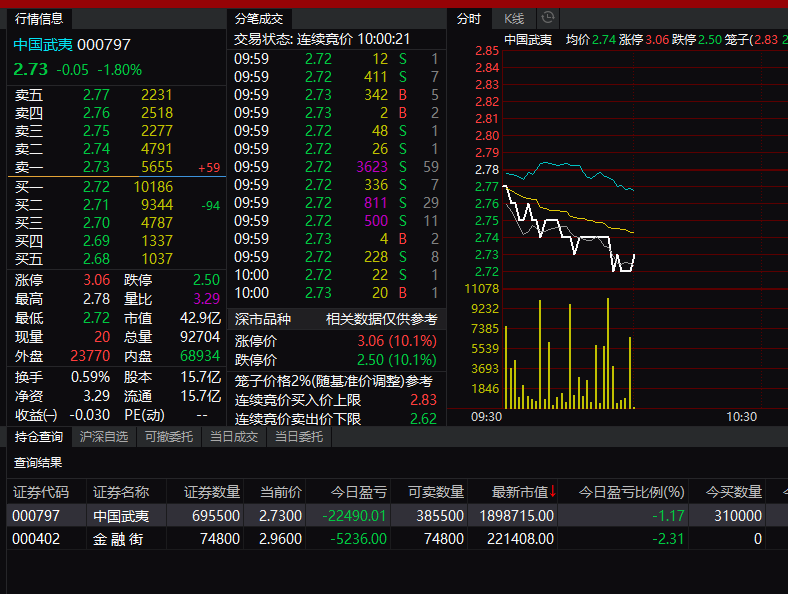Select the 买二 price 2.71 row
This screenshot has width=788, height=594.
pos(117,205)
